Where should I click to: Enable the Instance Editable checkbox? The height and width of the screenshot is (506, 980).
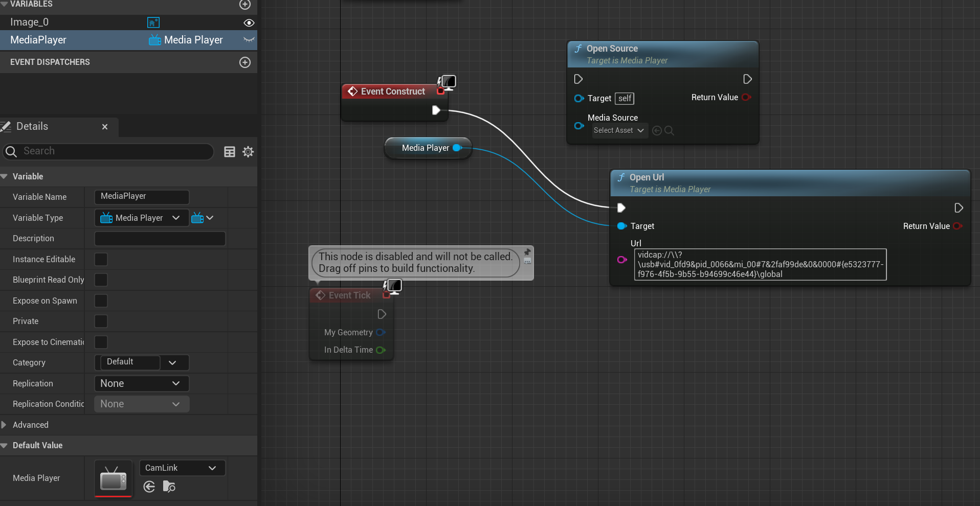(x=101, y=260)
